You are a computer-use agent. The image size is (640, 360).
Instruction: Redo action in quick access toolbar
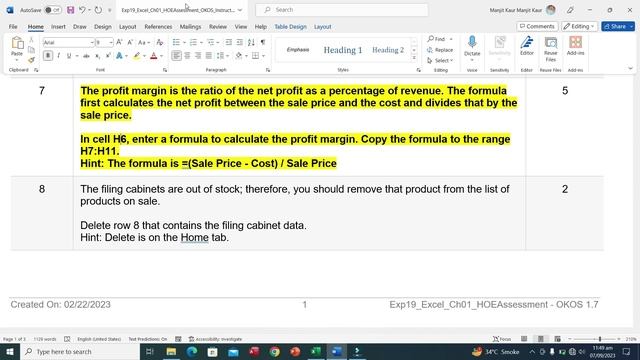tap(98, 10)
